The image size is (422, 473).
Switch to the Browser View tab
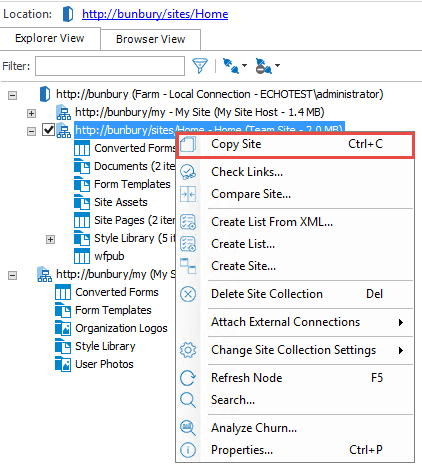(151, 40)
